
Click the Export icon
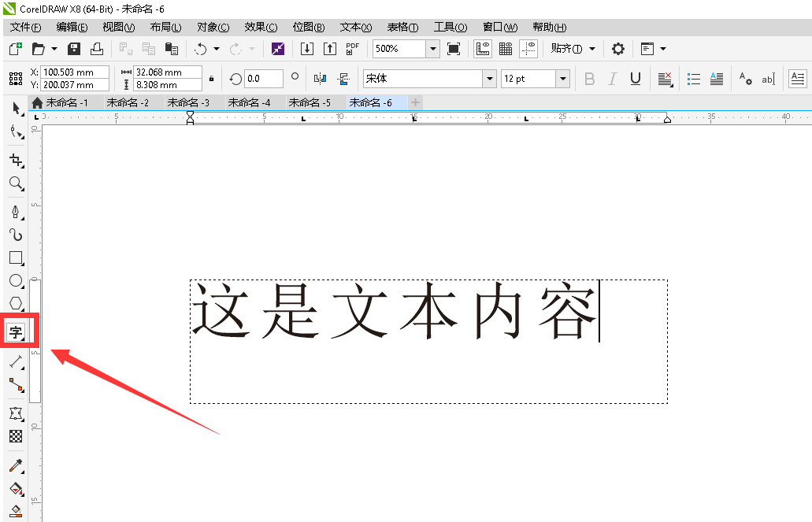point(330,49)
